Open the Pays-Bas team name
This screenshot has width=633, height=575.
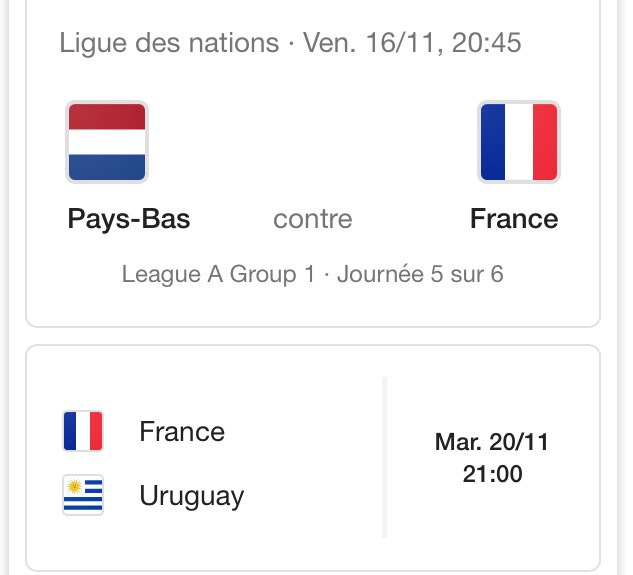click(x=129, y=219)
